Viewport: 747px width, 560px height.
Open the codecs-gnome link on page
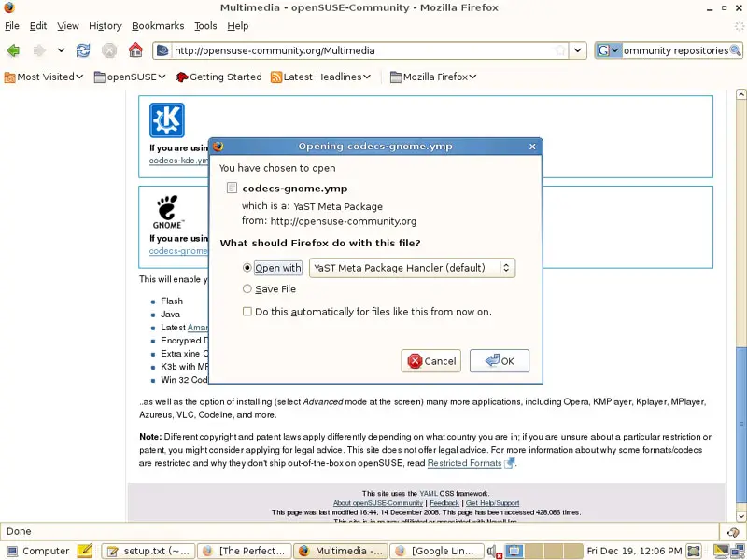pyautogui.click(x=178, y=251)
